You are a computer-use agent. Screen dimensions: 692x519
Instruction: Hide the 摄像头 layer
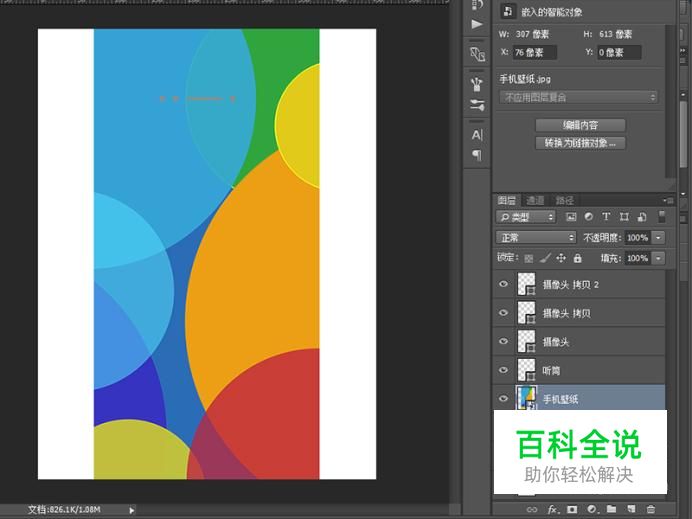[503, 341]
